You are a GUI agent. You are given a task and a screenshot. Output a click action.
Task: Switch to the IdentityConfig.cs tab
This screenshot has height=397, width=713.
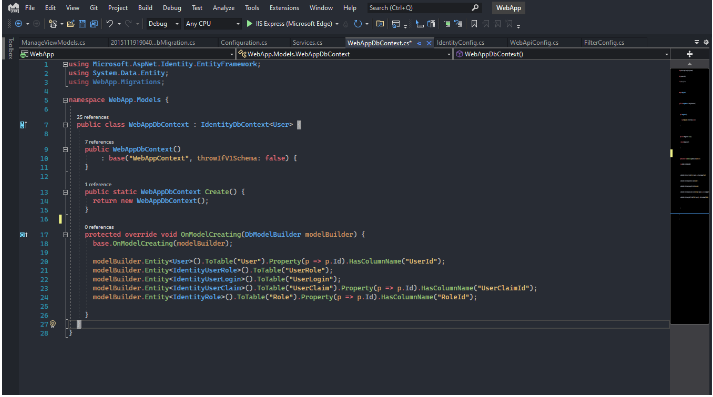coord(460,43)
